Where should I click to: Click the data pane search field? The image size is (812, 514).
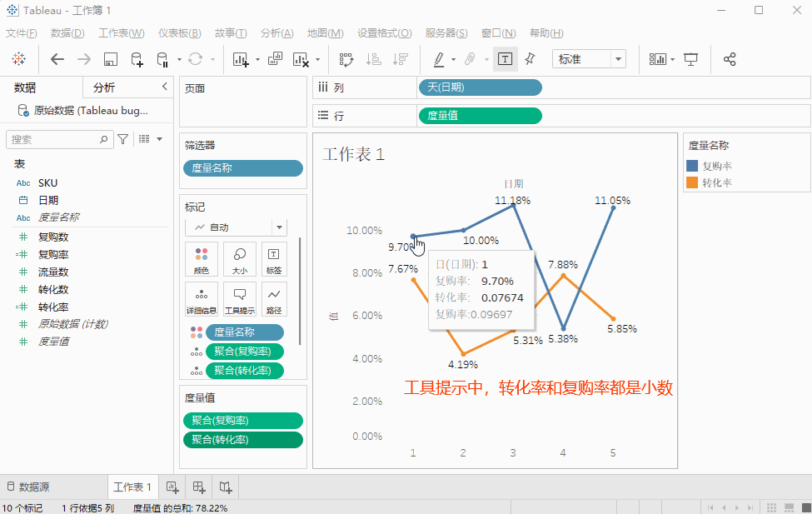[x=60, y=139]
